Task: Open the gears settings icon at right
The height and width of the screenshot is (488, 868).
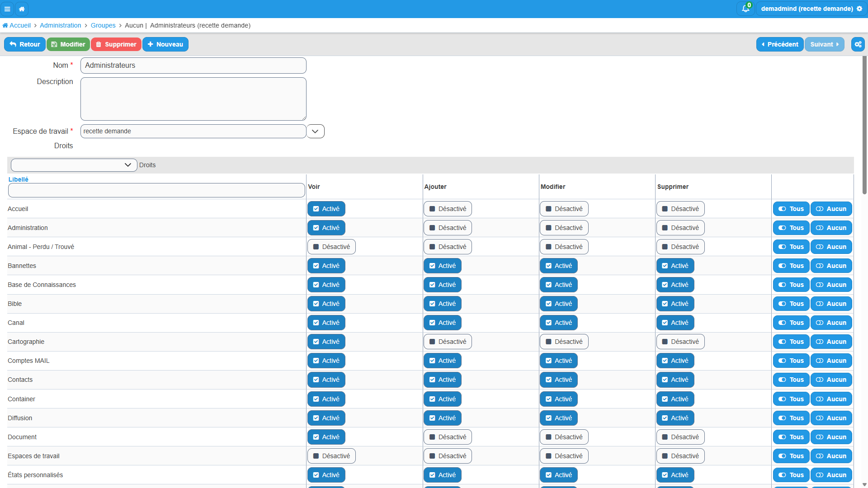Action: (858, 44)
